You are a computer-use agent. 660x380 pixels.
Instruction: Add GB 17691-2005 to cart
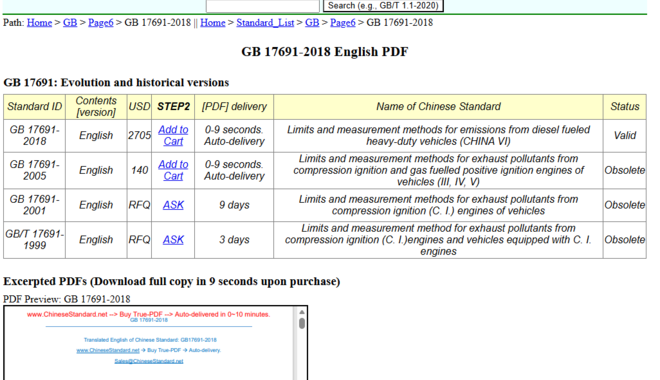click(x=173, y=170)
